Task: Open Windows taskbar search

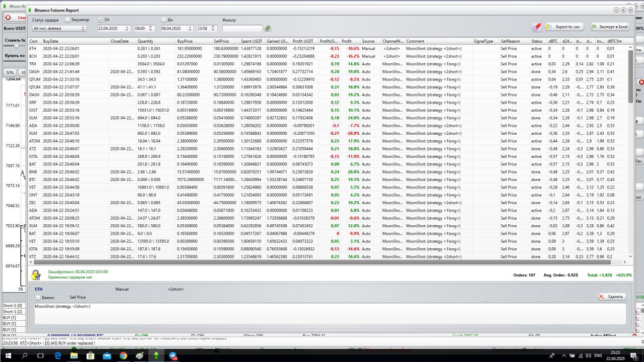Action: point(25,355)
